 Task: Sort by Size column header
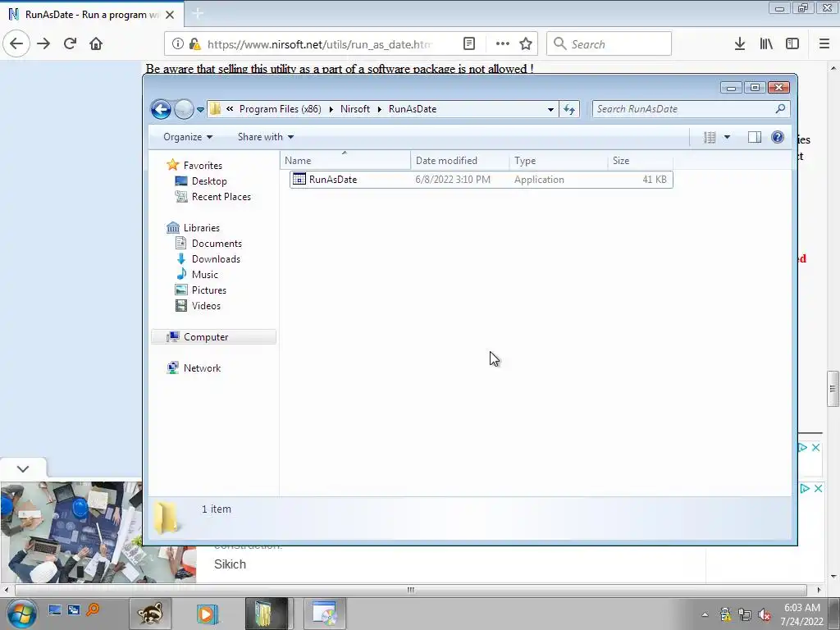(640, 160)
